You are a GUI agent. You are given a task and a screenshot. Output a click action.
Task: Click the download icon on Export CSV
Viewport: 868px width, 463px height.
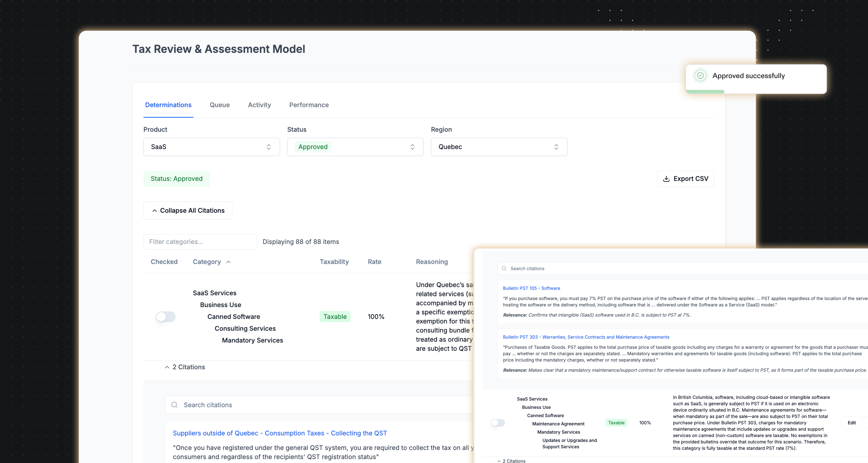(x=666, y=179)
